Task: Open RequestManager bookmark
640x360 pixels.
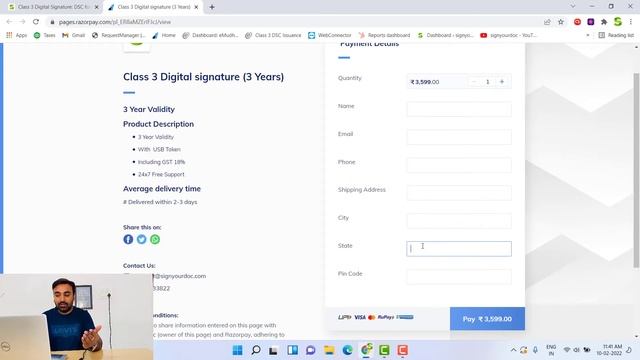Action: tap(119, 36)
